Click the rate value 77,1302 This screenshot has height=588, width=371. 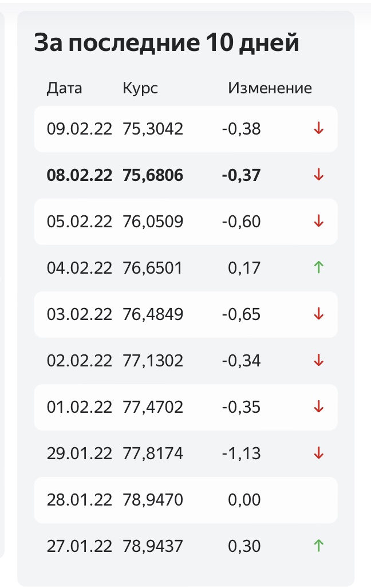click(x=153, y=361)
